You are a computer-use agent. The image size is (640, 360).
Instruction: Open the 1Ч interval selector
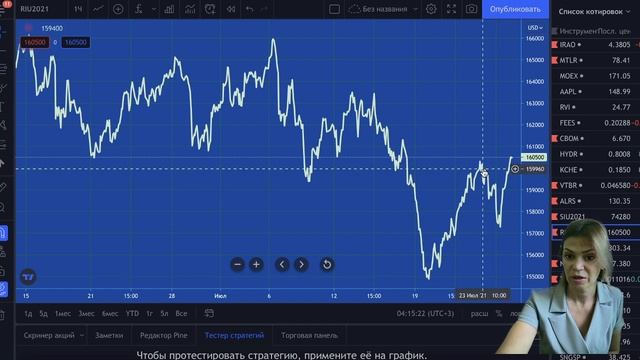tap(78, 9)
